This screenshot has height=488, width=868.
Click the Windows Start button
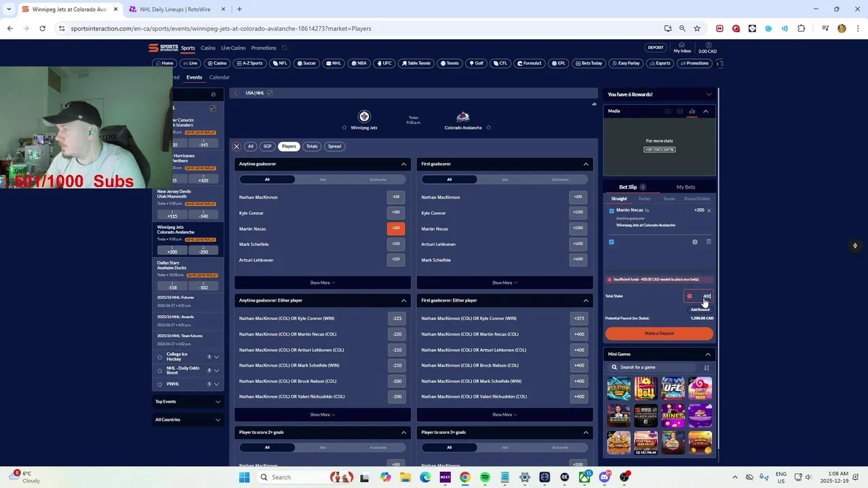[244, 477]
